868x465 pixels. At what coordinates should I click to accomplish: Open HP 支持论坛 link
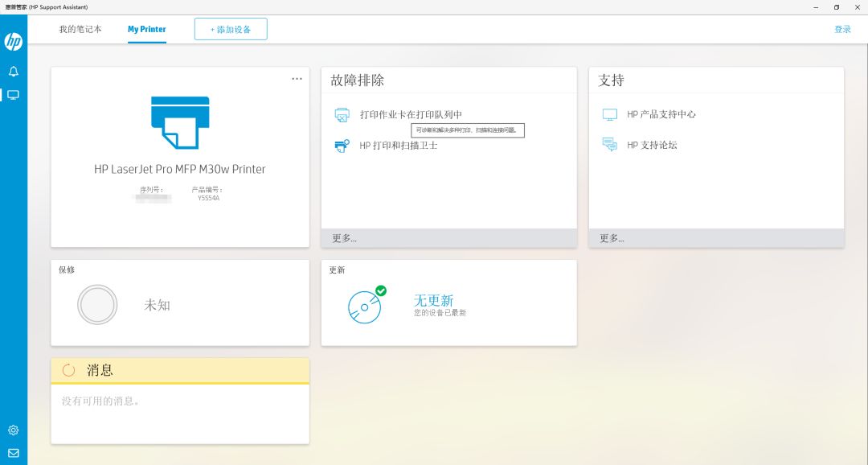click(x=652, y=145)
